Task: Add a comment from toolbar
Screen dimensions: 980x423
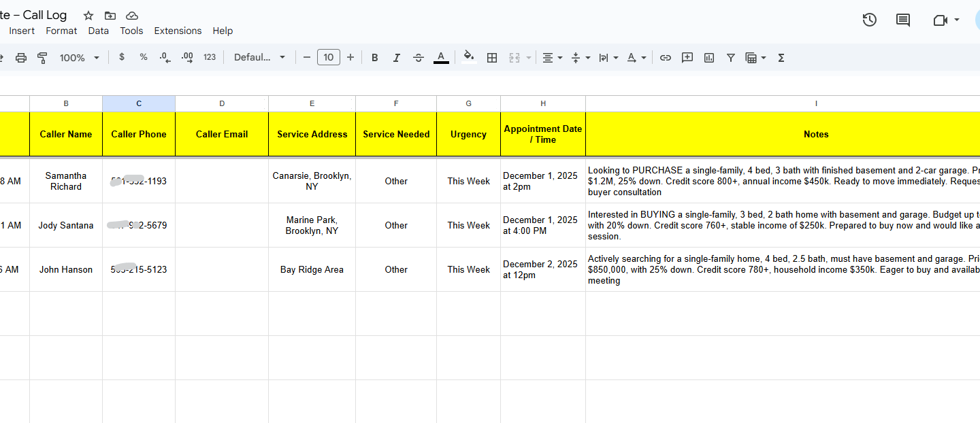Action: (687, 58)
